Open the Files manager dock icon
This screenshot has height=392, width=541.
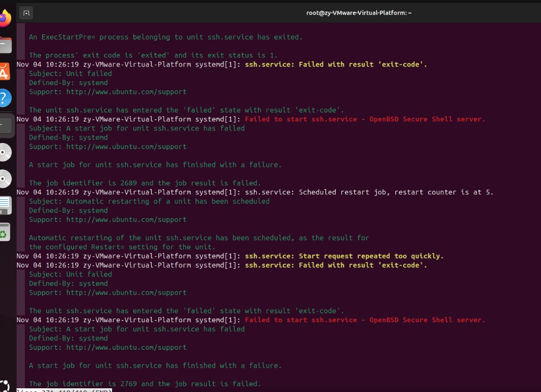click(x=4, y=45)
